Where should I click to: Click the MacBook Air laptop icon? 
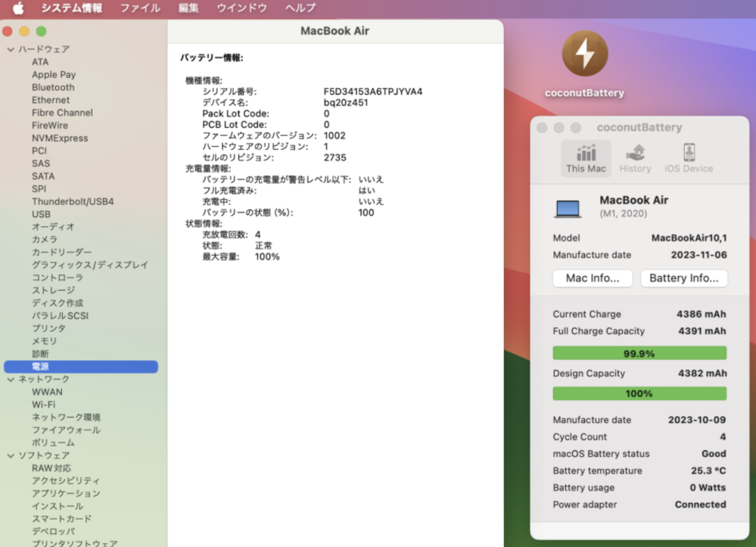pos(568,209)
